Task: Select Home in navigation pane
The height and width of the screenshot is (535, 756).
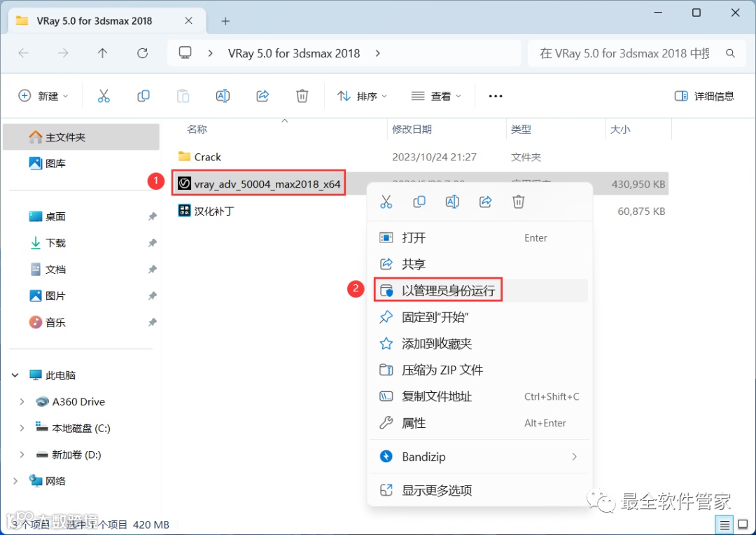Action: [x=81, y=137]
